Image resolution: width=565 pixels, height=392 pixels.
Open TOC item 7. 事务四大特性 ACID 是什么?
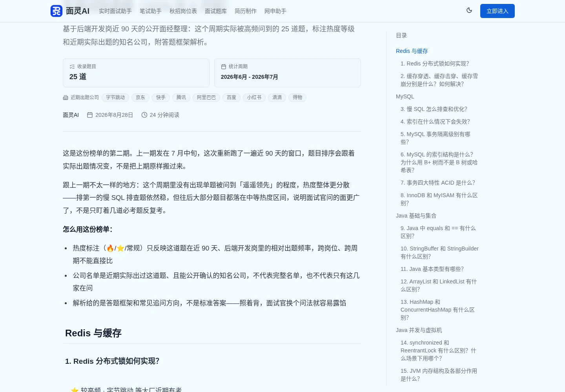click(x=438, y=183)
